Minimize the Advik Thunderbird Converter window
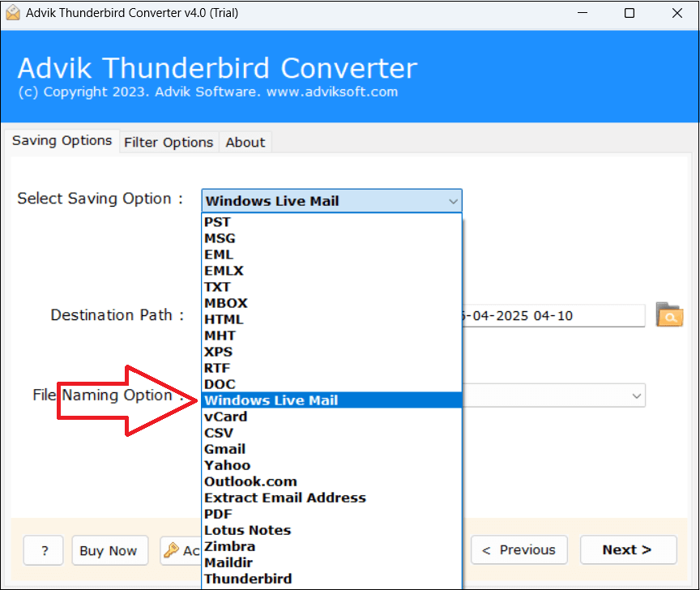 (x=583, y=13)
